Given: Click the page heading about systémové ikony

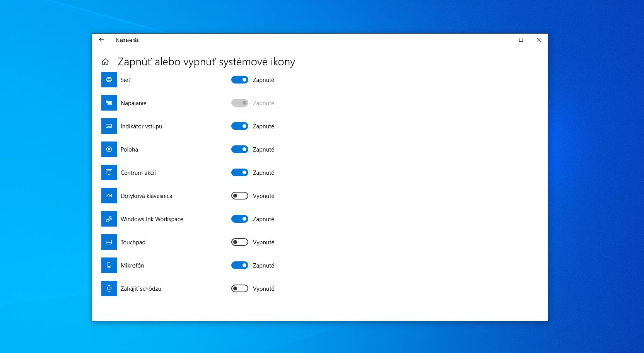Looking at the screenshot, I should pyautogui.click(x=206, y=62).
